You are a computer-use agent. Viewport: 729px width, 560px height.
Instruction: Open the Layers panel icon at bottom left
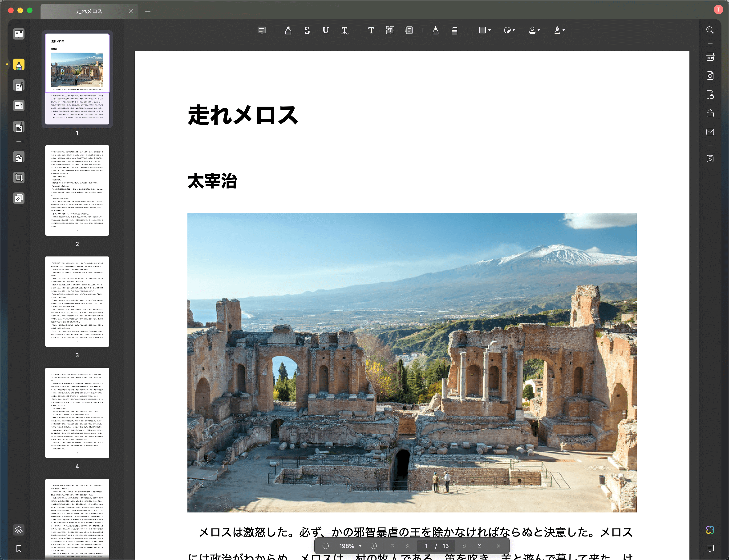[19, 530]
